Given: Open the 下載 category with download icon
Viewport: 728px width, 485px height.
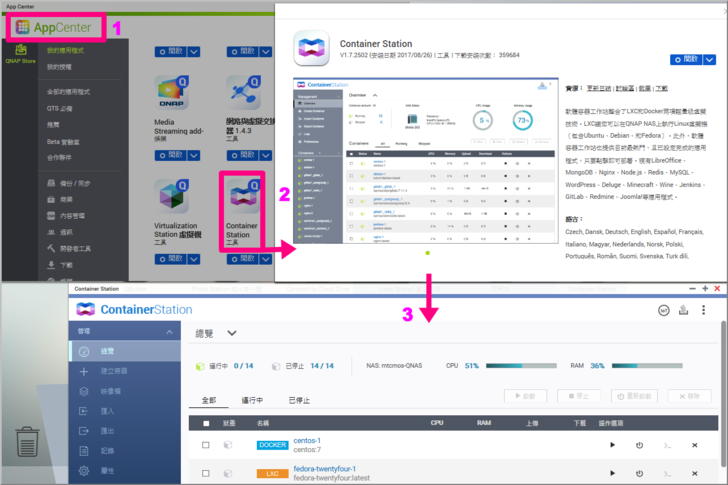Looking at the screenshot, I should click(60, 265).
